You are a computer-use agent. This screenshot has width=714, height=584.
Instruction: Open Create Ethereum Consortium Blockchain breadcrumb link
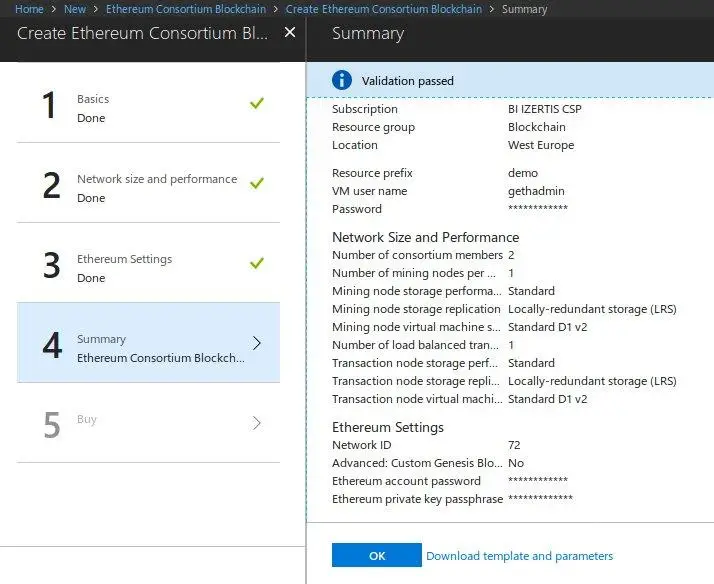tap(383, 9)
